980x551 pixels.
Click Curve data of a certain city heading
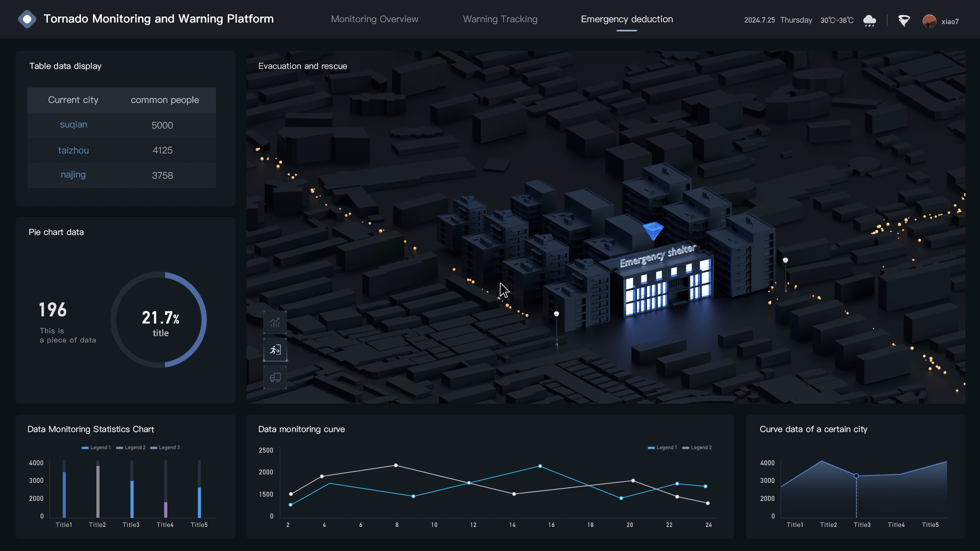coord(813,429)
